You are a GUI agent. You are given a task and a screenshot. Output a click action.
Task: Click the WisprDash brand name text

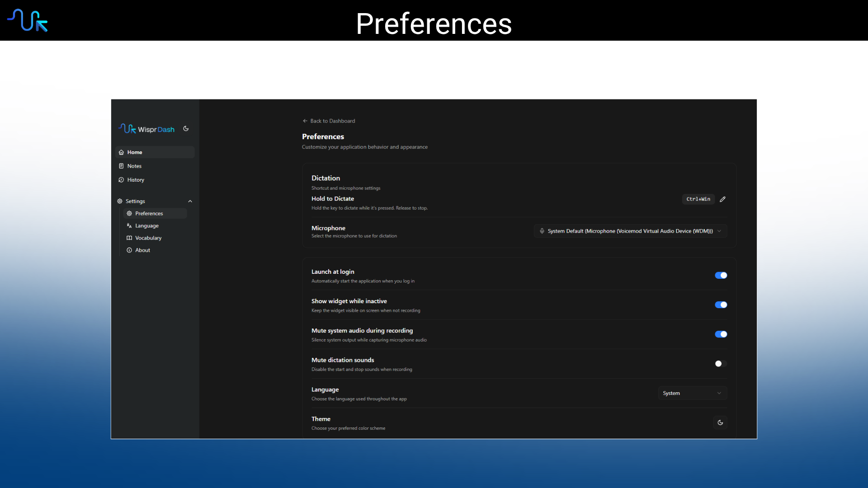(156, 130)
